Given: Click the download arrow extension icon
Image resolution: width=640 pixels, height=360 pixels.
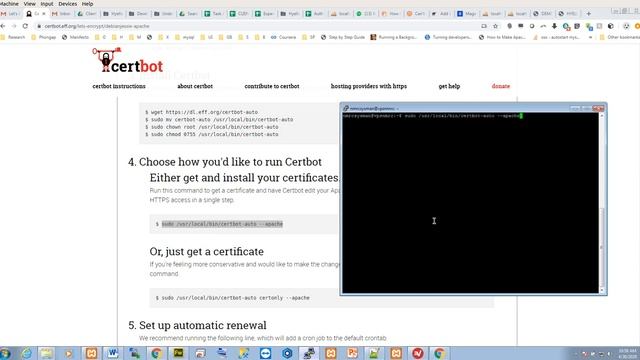Looking at the screenshot, I should click(554, 26).
